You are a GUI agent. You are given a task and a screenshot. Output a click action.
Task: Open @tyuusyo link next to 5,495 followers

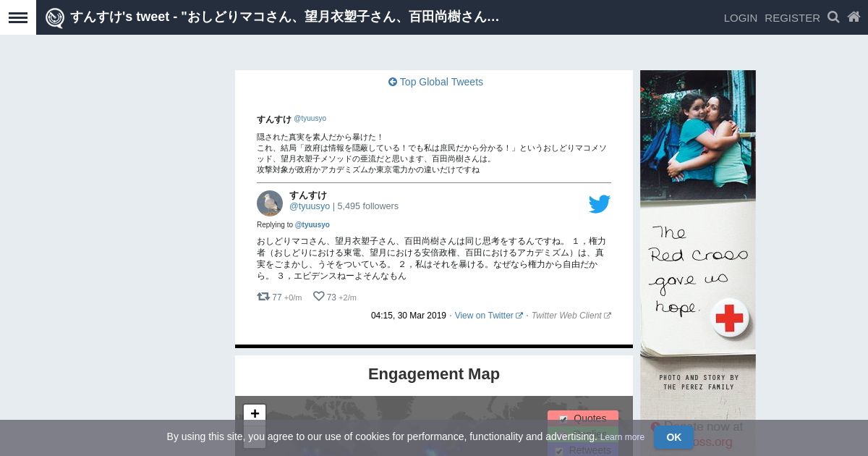pos(310,206)
